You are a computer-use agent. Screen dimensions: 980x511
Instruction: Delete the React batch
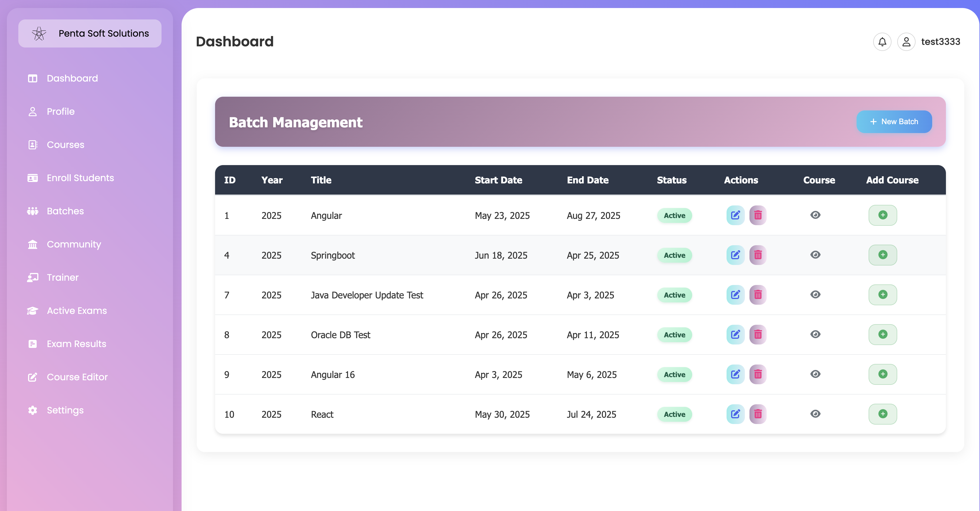coord(757,414)
